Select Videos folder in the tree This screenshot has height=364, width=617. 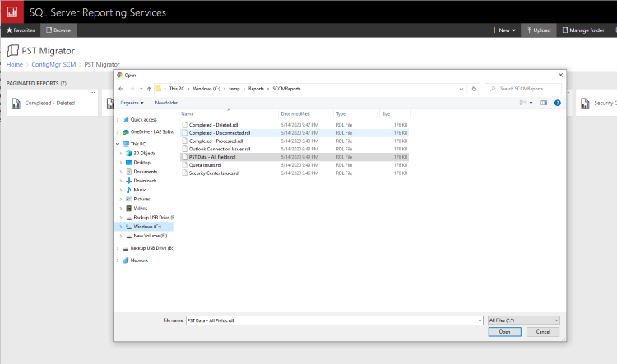coord(140,209)
